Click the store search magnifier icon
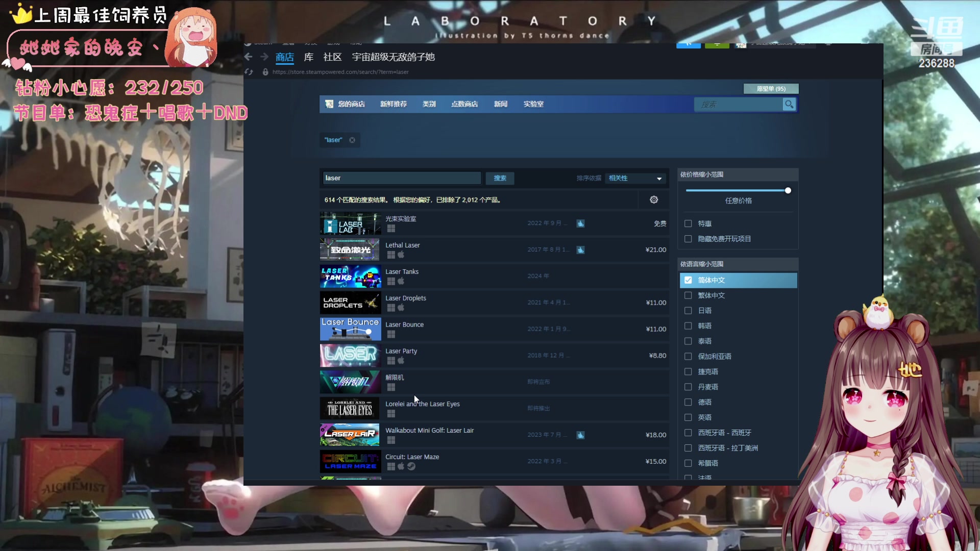Image resolution: width=980 pixels, height=551 pixels. coord(789,104)
